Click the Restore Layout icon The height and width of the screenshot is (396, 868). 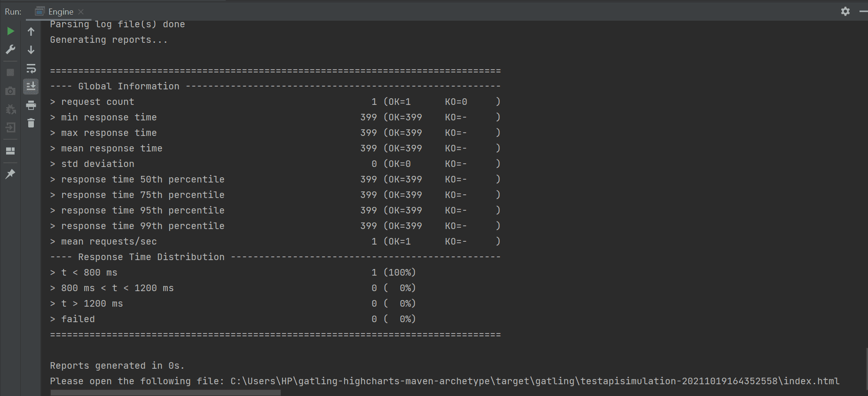[10, 151]
